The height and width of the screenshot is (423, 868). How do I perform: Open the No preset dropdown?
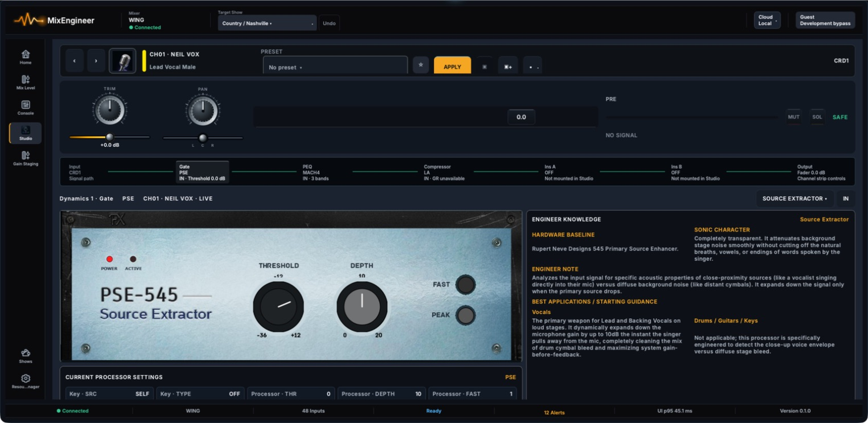coord(335,65)
